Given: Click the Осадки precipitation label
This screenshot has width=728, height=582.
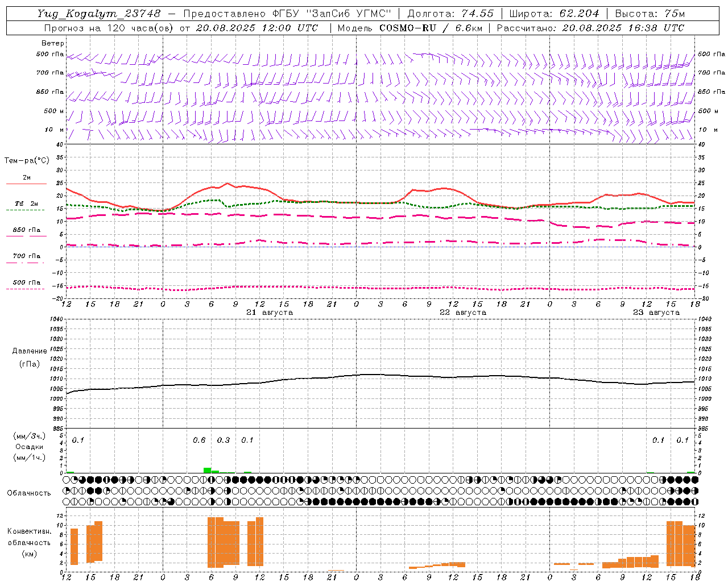Looking at the screenshot, I should click(30, 447).
